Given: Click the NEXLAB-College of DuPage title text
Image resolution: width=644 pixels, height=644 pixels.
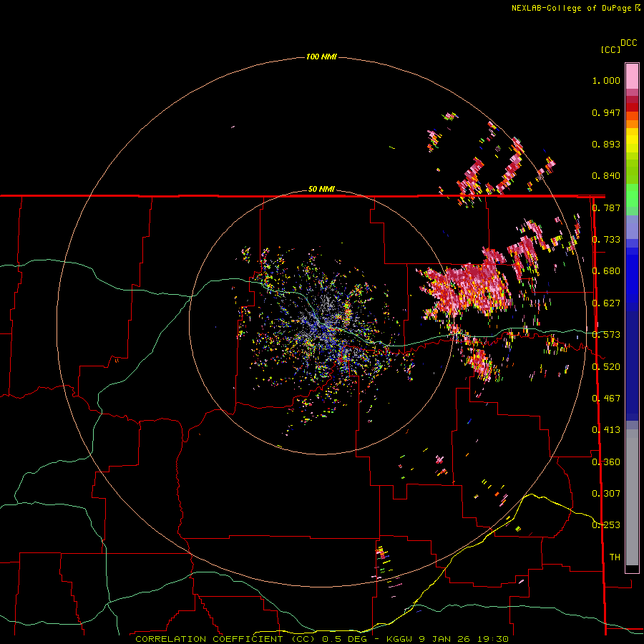Looking at the screenshot, I should coord(571,8).
